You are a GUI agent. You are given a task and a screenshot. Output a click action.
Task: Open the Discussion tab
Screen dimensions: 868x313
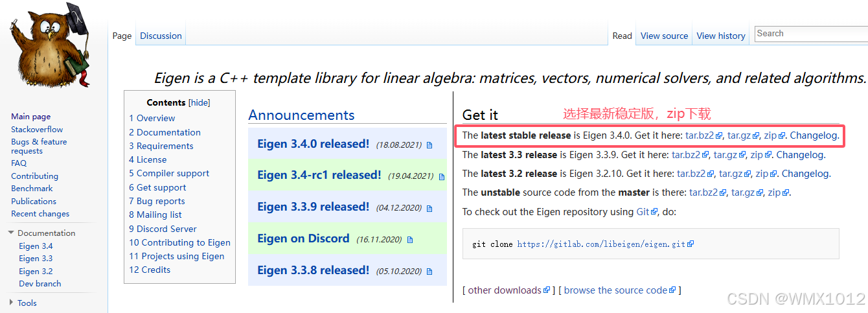click(x=161, y=36)
